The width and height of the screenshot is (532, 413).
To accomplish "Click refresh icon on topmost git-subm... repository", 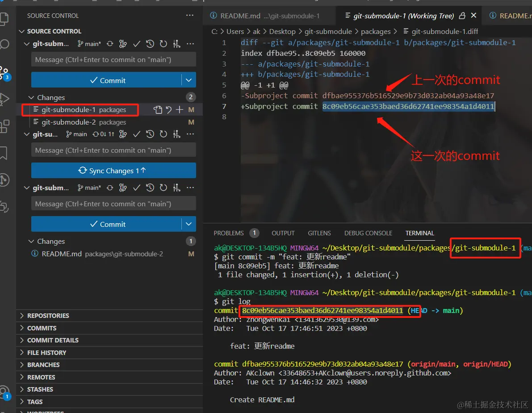I will pos(163,44).
